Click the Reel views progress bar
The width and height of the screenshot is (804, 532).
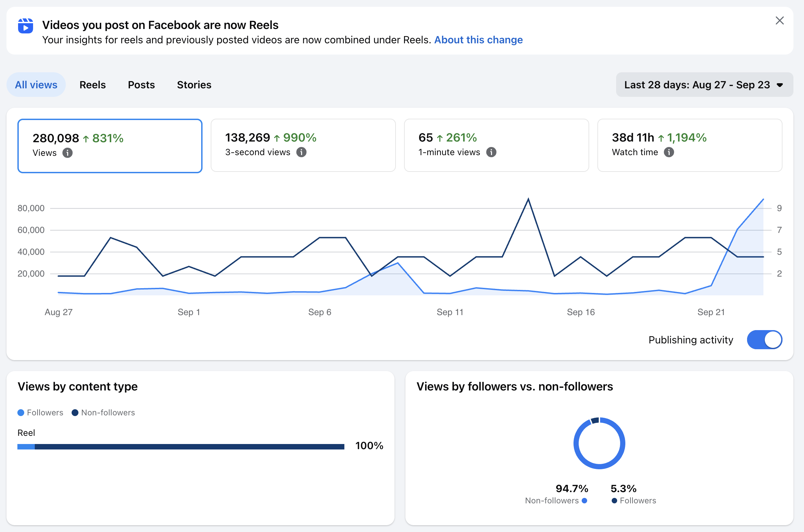pyautogui.click(x=181, y=446)
